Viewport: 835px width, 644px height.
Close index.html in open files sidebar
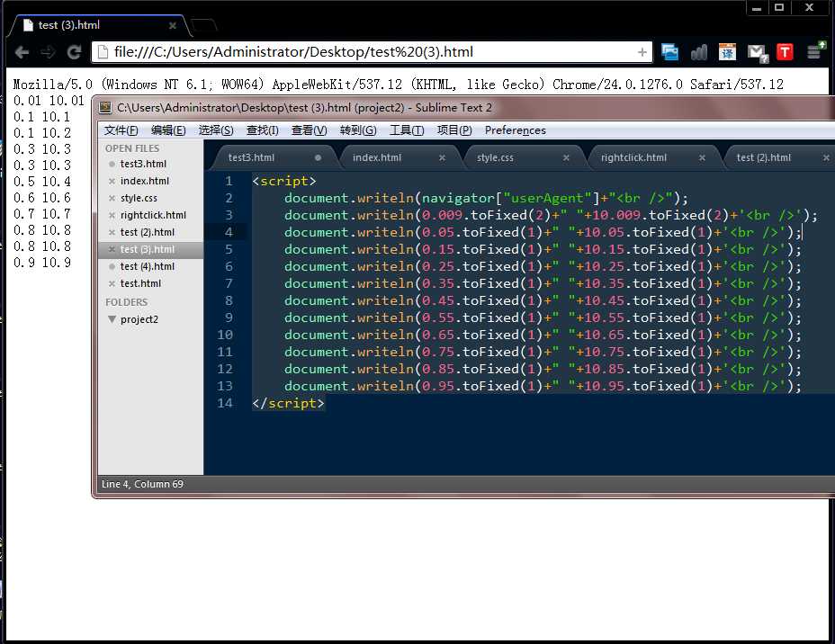pyautogui.click(x=112, y=181)
